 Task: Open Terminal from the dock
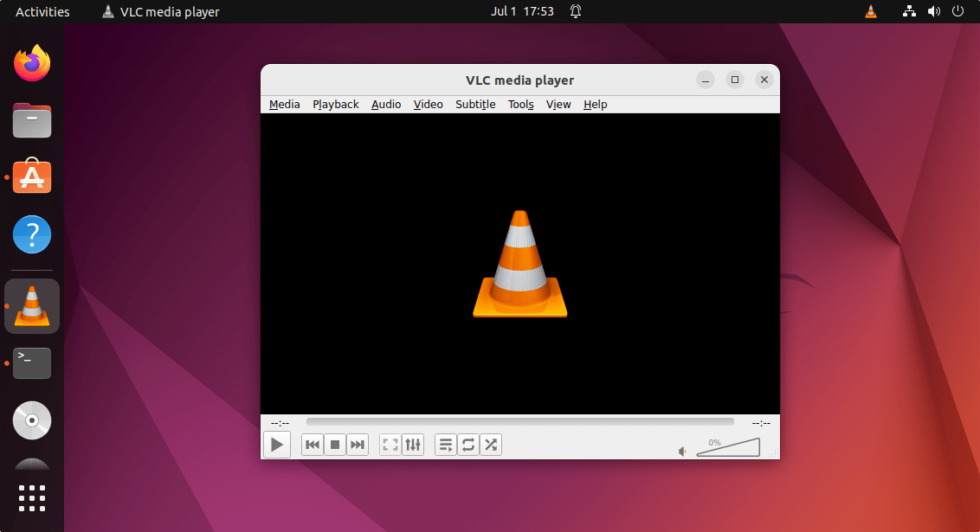(x=31, y=362)
